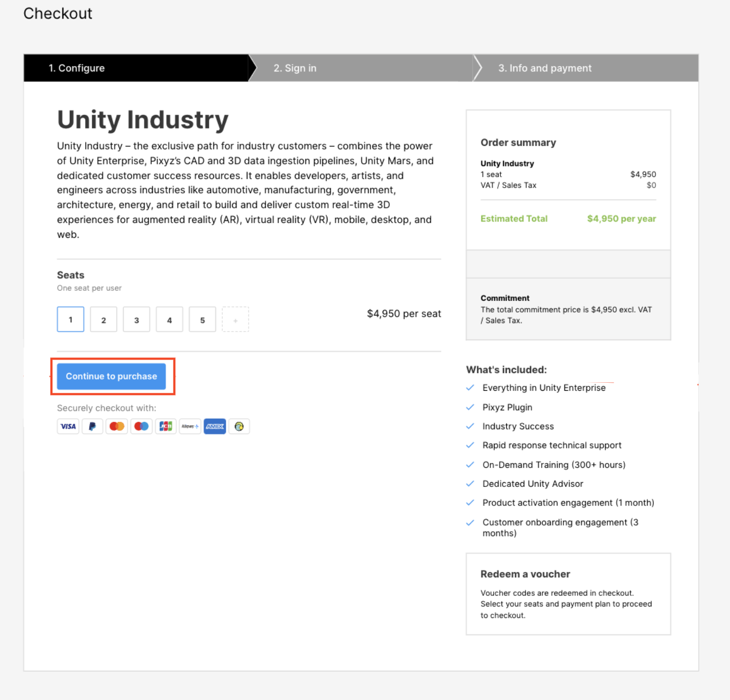Click the JCB payment icon
Viewport: 730px width, 700px height.
coord(166,426)
